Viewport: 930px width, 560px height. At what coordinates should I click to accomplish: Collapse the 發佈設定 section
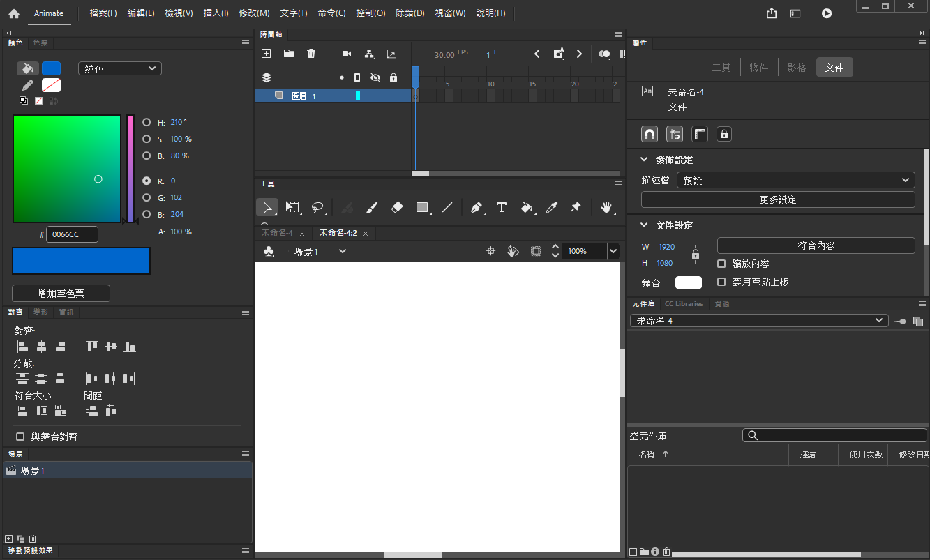click(x=645, y=160)
